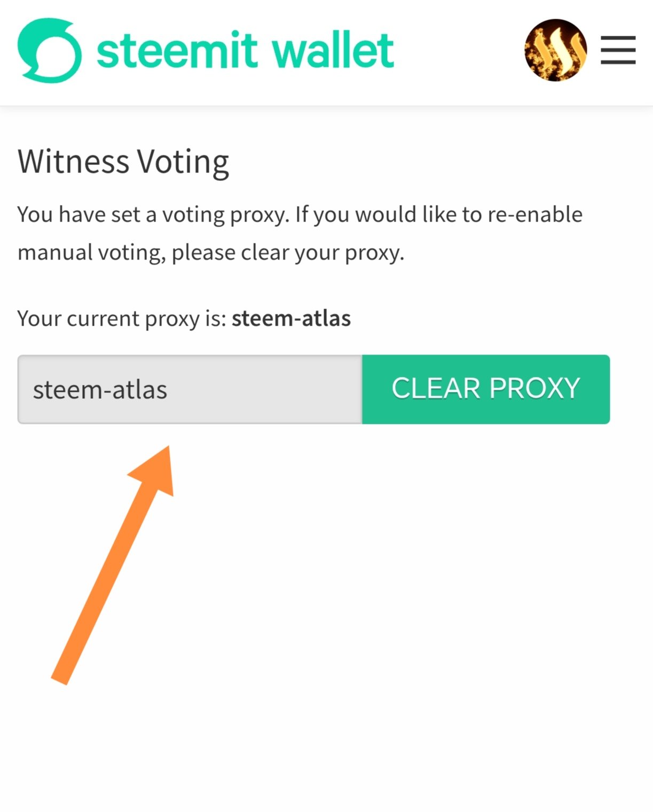Click the word "Witness" in the page title
The image size is (653, 812).
click(74, 161)
